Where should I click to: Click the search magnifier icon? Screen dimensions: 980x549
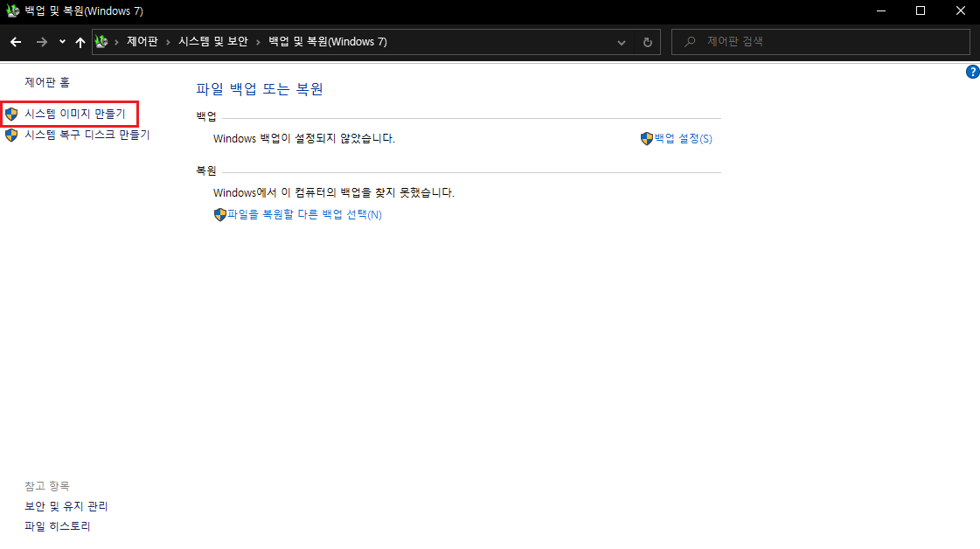(x=690, y=42)
